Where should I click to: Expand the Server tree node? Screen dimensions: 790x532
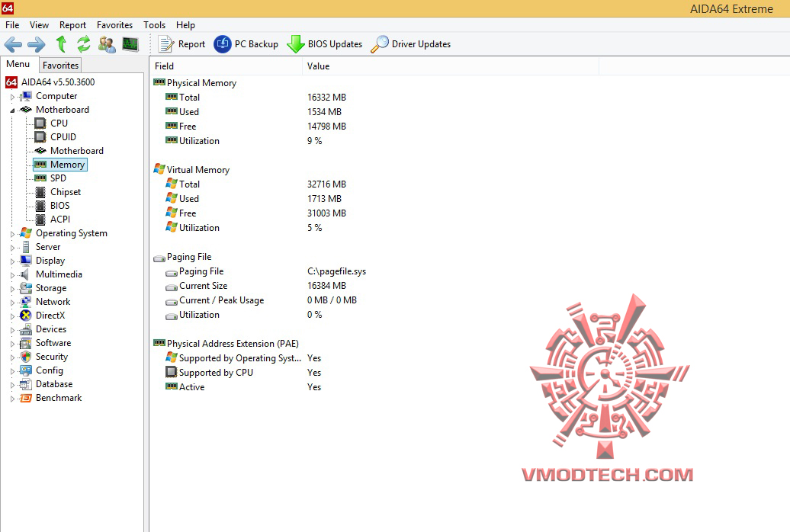click(13, 248)
